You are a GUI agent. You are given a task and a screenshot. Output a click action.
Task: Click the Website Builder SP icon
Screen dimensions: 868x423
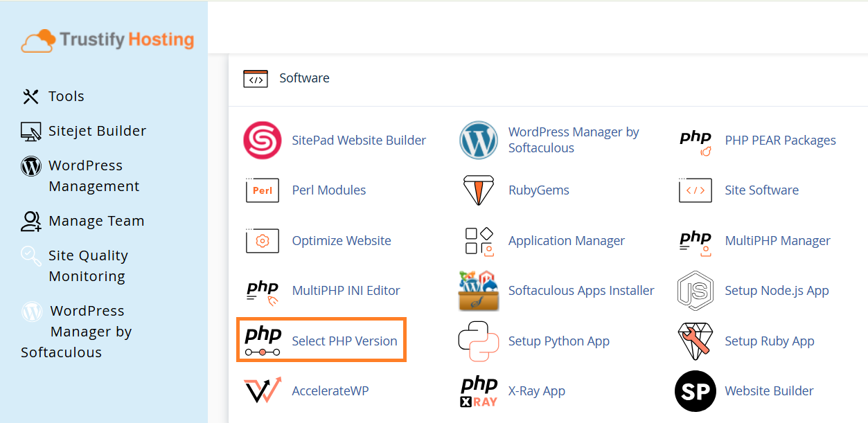pyautogui.click(x=696, y=391)
